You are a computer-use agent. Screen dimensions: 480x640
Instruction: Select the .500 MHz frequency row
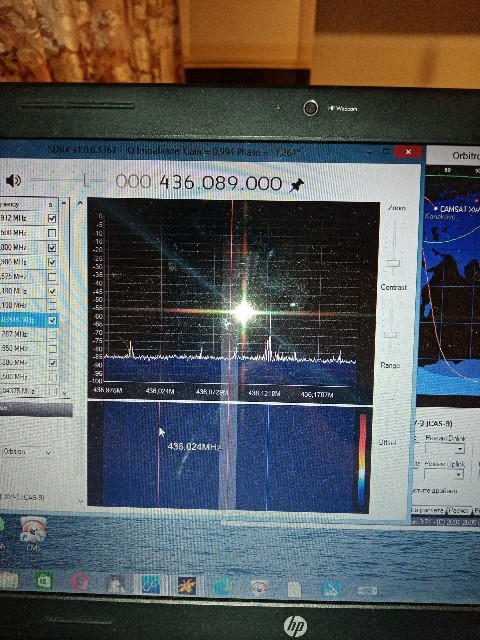[x=29, y=233]
